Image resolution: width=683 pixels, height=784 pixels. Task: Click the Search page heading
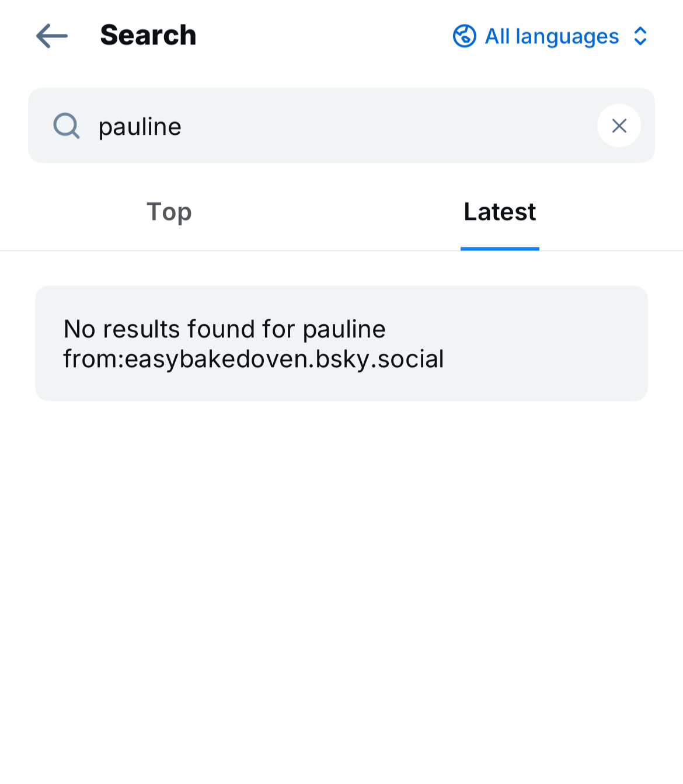click(x=148, y=35)
